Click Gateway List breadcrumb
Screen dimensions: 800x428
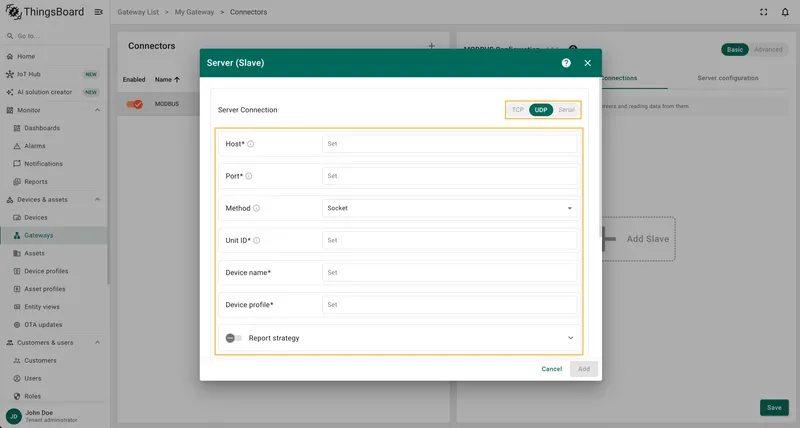coord(138,12)
